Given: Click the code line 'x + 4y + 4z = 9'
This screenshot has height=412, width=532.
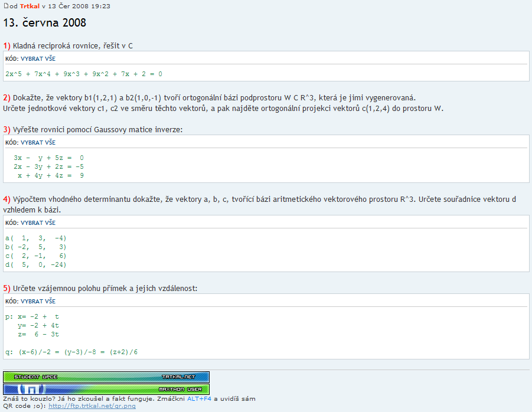Looking at the screenshot, I should coord(50,175).
